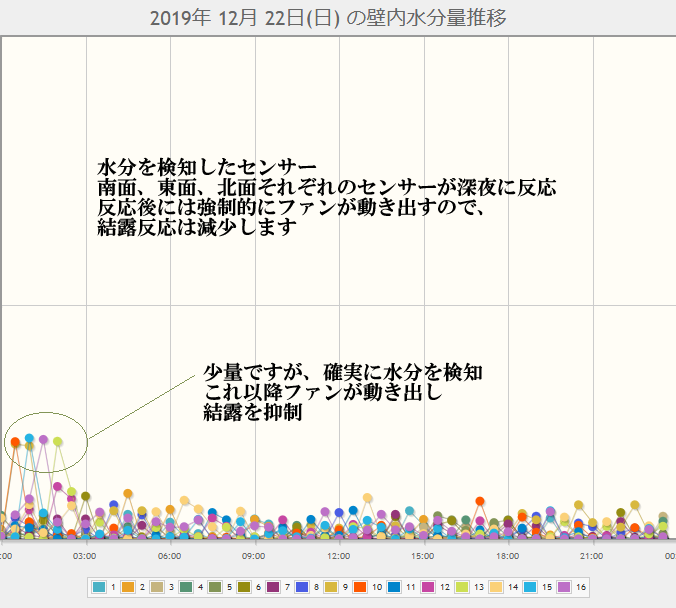Select the purple legend swatch for series 7
Viewport: 676px width, 608px height.
coord(273,587)
